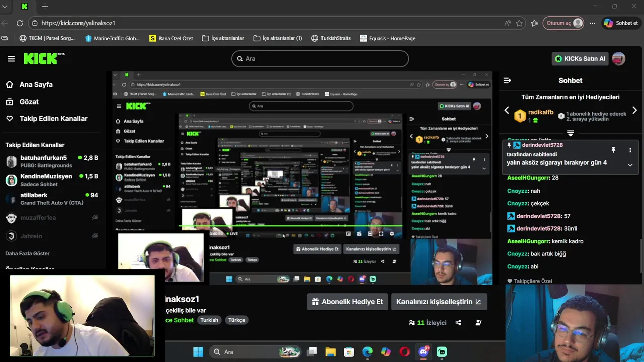Open browser three-dot settings menu
The image size is (644, 362).
click(593, 23)
